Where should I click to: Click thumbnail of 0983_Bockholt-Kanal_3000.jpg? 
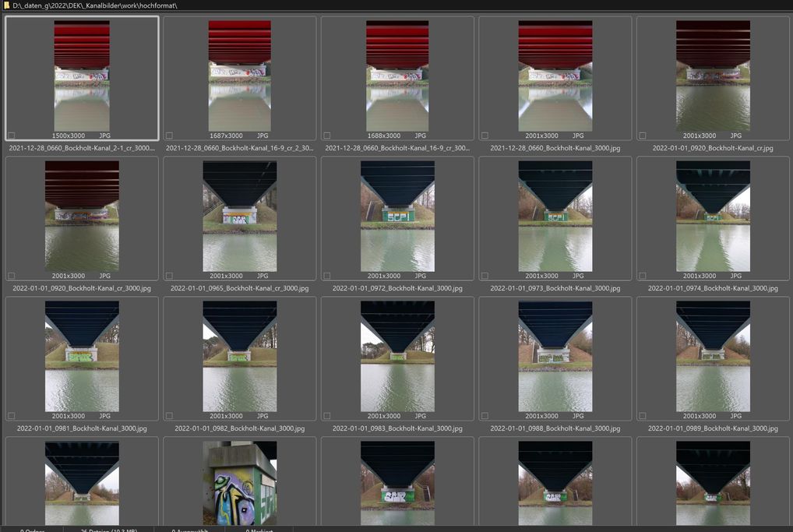tap(397, 356)
